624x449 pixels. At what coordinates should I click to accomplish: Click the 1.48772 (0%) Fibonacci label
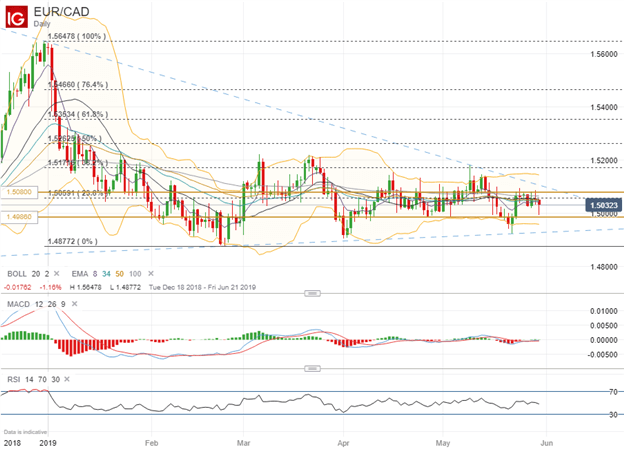pos(72,241)
